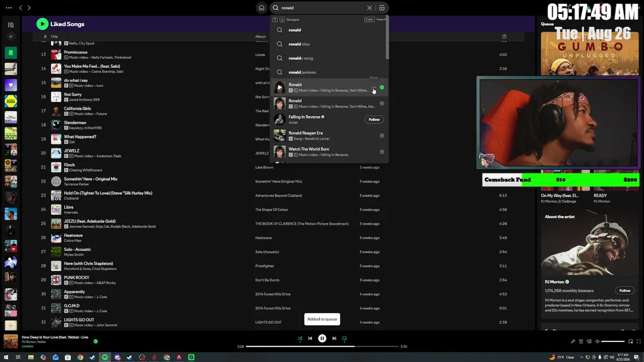
Task: Open the Queue icon in the player bar
Action: pos(581,341)
